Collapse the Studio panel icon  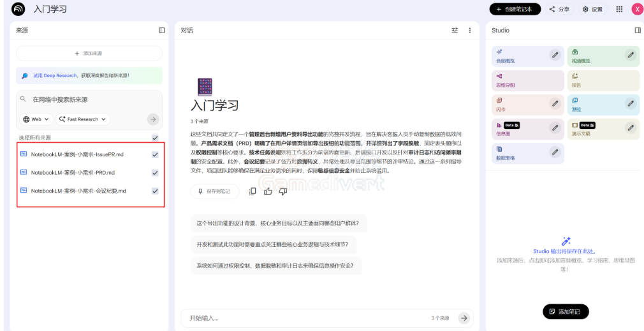coord(638,31)
